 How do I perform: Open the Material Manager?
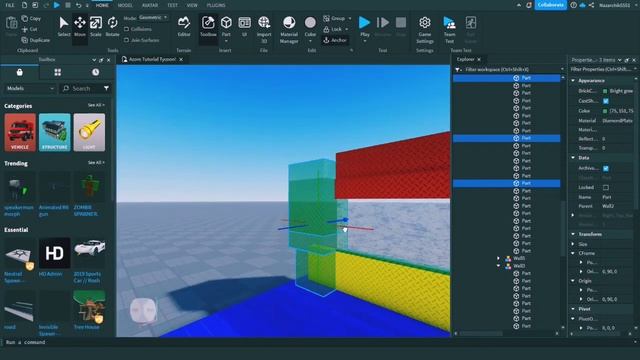(289, 29)
